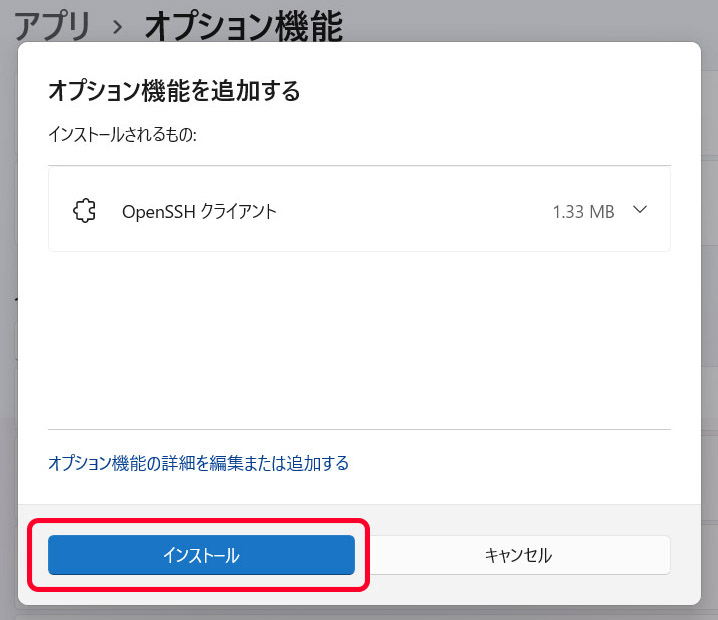
Task: Click the puzzle-piece feature icon
Action: 85,211
